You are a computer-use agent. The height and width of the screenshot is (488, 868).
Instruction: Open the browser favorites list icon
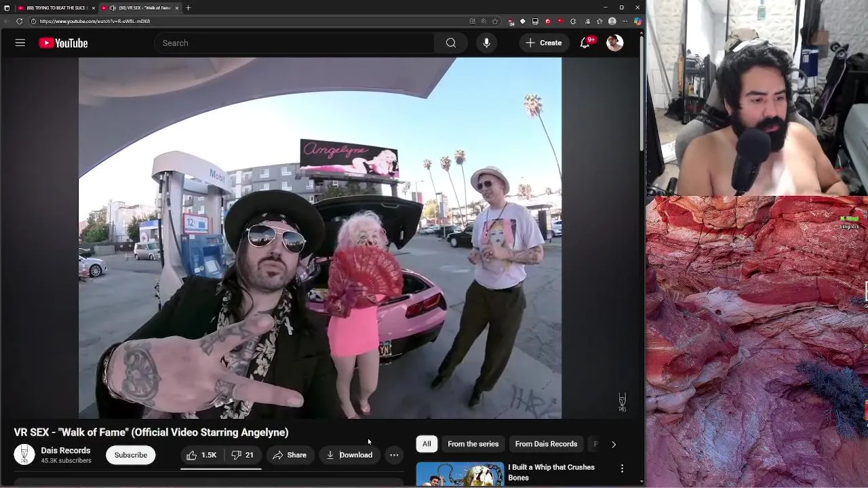[599, 21]
